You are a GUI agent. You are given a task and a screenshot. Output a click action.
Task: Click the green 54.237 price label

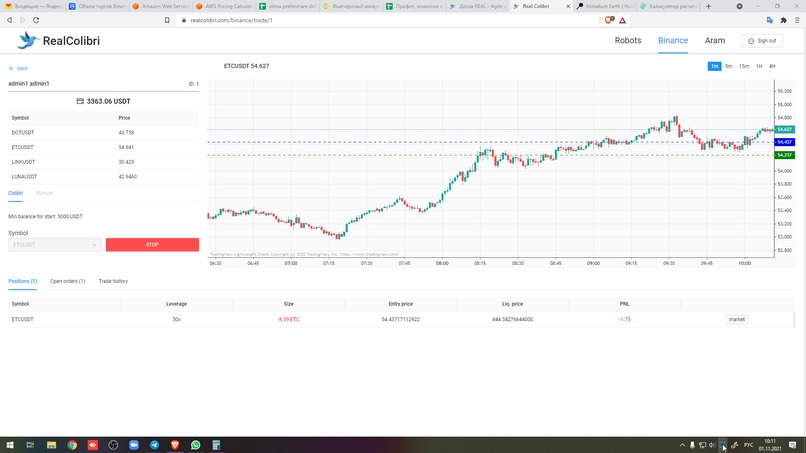tap(784, 155)
